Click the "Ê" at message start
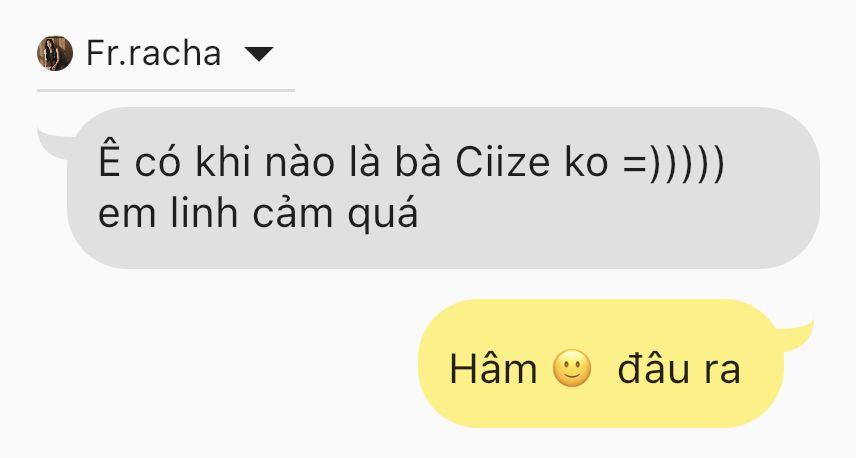856x458 pixels. 109,158
